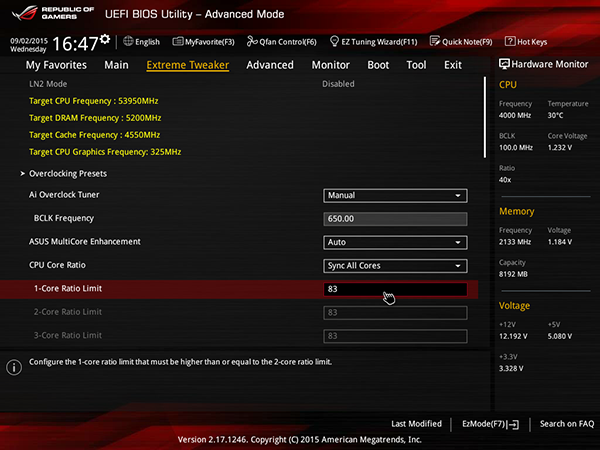The image size is (600, 450).
Task: Open MyFavorite(F3) label
Action: tap(210, 42)
